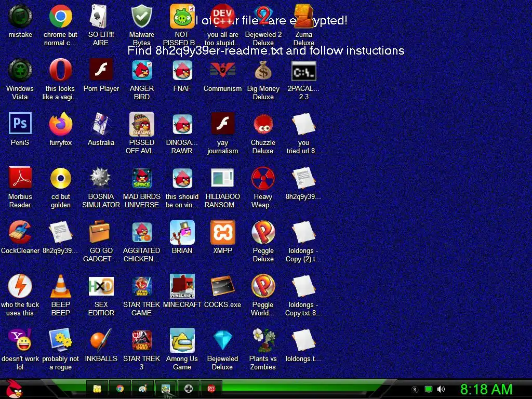532x399 pixels.
Task: Open the Angry Bird Start button
Action: pos(14,389)
